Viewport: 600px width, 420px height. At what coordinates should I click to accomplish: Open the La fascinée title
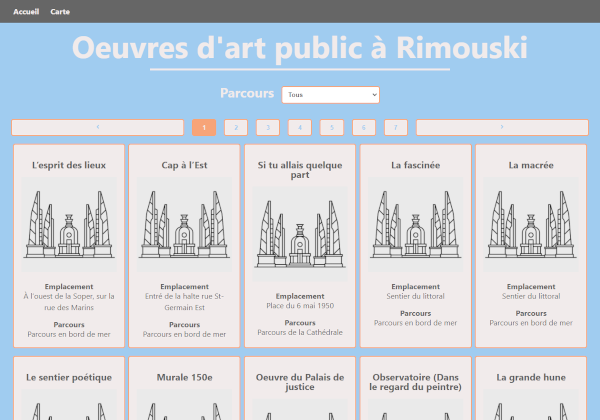coord(416,165)
